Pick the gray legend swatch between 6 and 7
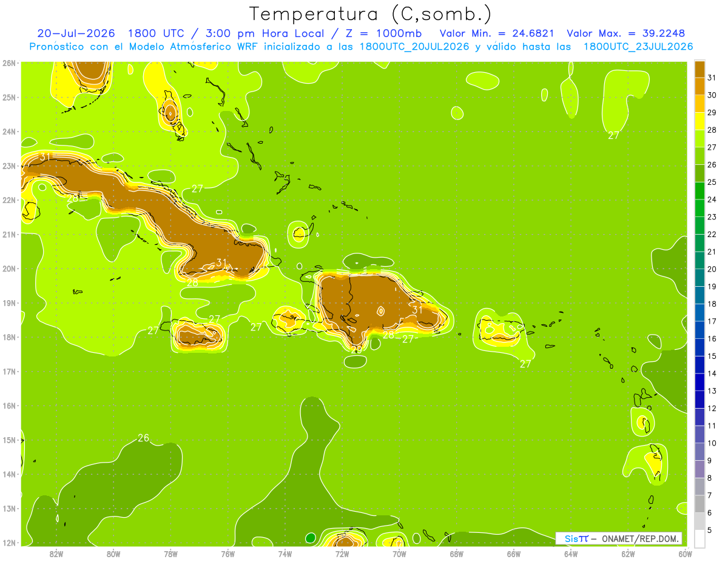The width and height of the screenshot is (728, 562). point(699,504)
